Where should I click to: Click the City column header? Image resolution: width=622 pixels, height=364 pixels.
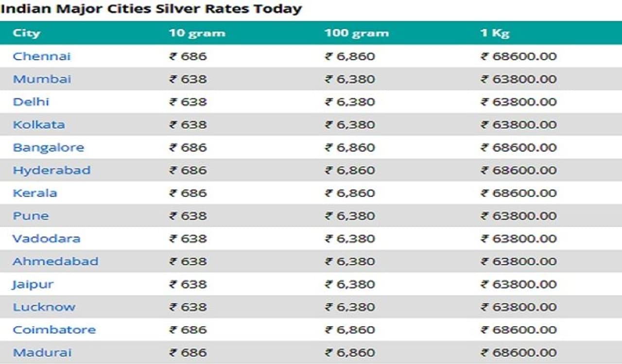point(26,33)
